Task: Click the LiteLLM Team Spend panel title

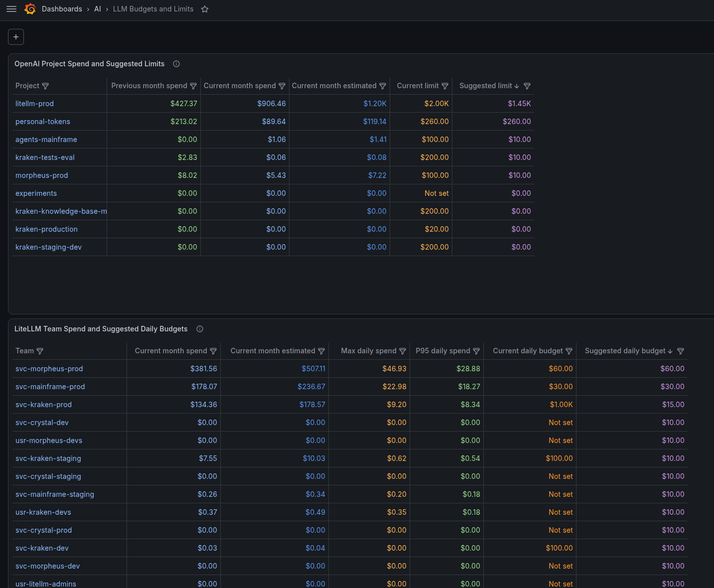Action: 101,329
